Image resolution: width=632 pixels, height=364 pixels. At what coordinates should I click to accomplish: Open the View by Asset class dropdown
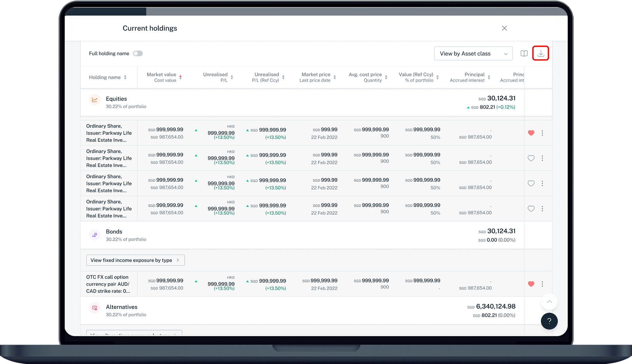click(473, 54)
